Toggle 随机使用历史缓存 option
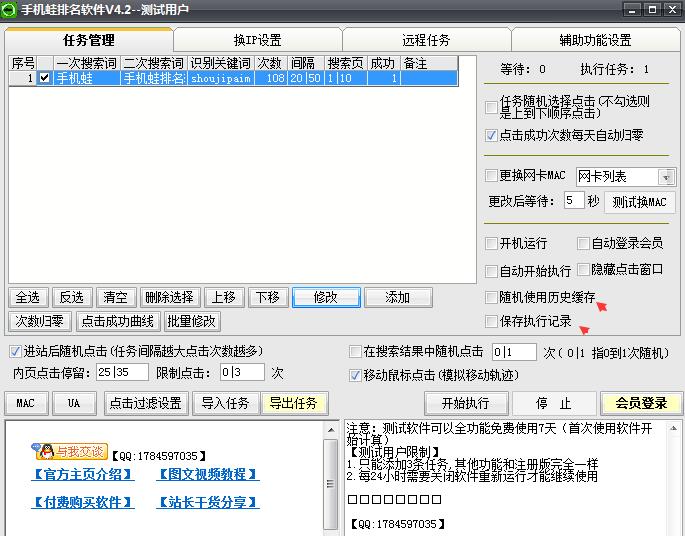Screen dimensions: 685x536 pyautogui.click(x=491, y=298)
